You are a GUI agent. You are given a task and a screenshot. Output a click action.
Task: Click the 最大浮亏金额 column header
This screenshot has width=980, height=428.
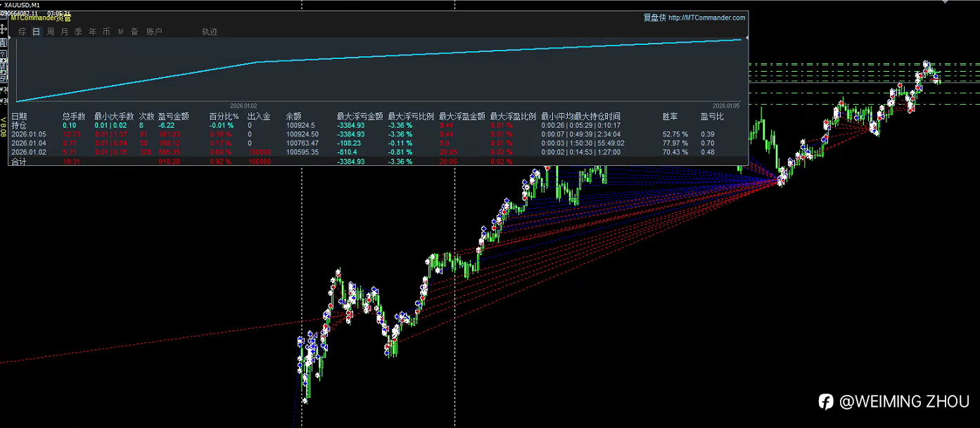360,117
